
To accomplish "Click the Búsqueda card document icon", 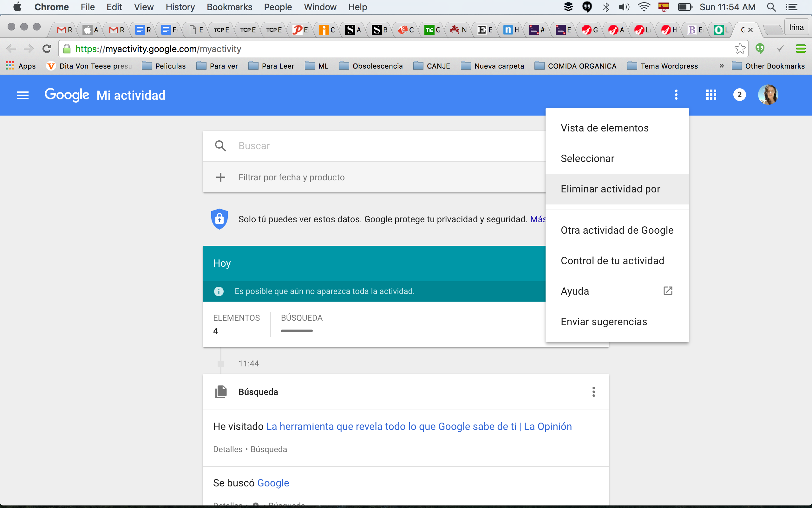I will (221, 392).
